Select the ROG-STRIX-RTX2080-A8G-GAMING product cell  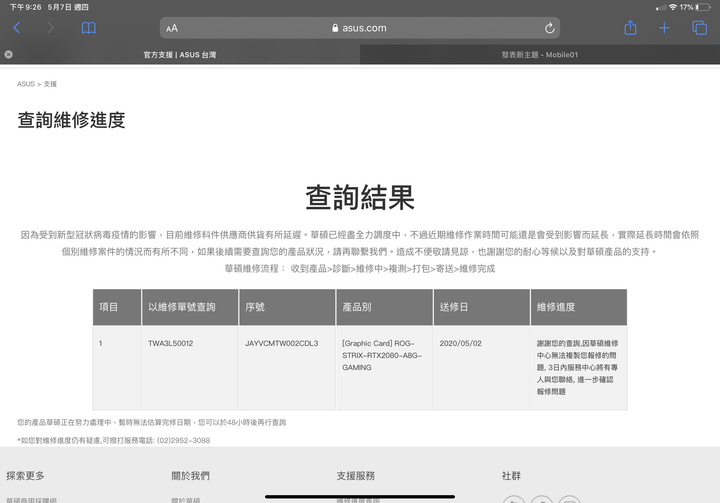[384, 367]
